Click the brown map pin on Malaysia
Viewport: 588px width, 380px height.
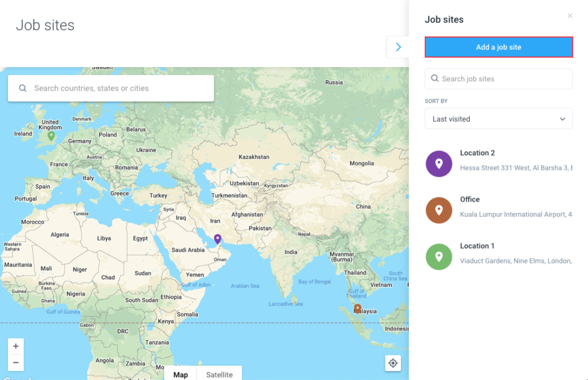coord(357,309)
